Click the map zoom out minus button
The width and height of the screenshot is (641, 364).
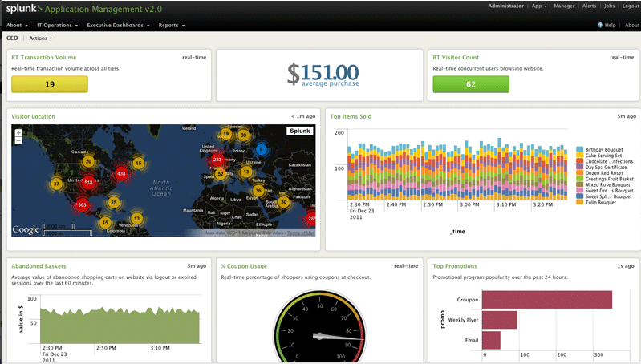18,140
